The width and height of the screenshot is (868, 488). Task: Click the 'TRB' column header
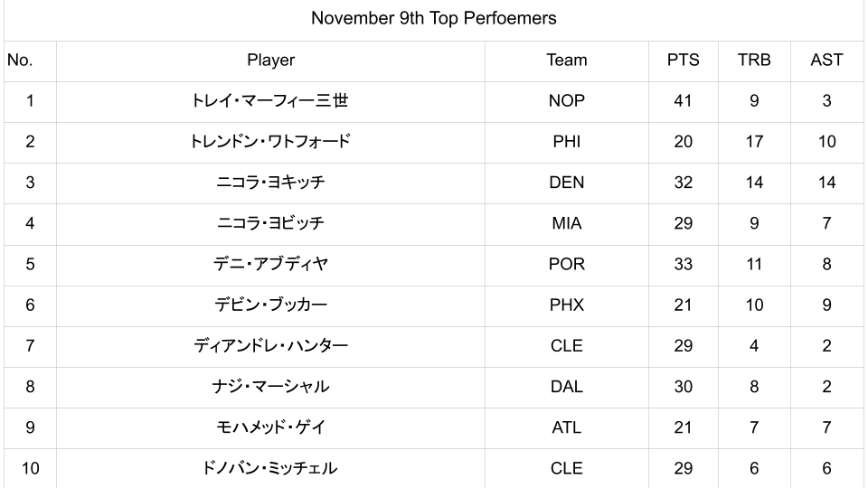coord(754,61)
